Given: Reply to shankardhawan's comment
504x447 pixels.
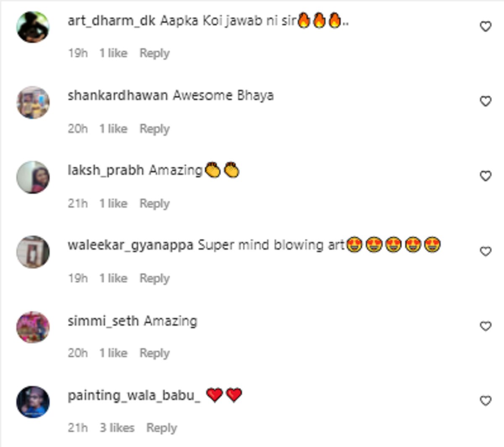Looking at the screenshot, I should click(x=155, y=129).
